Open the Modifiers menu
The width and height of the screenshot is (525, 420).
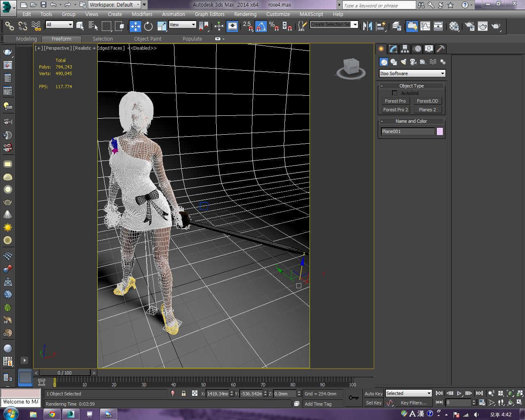click(x=142, y=14)
